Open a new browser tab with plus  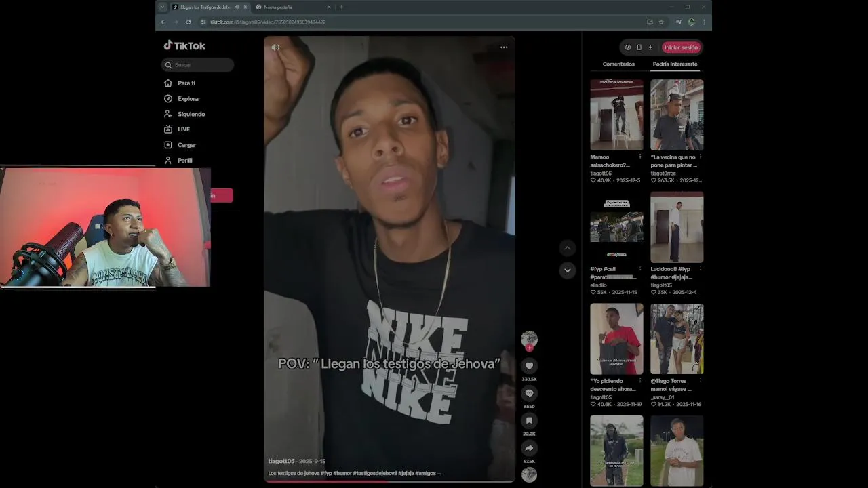pos(341,7)
